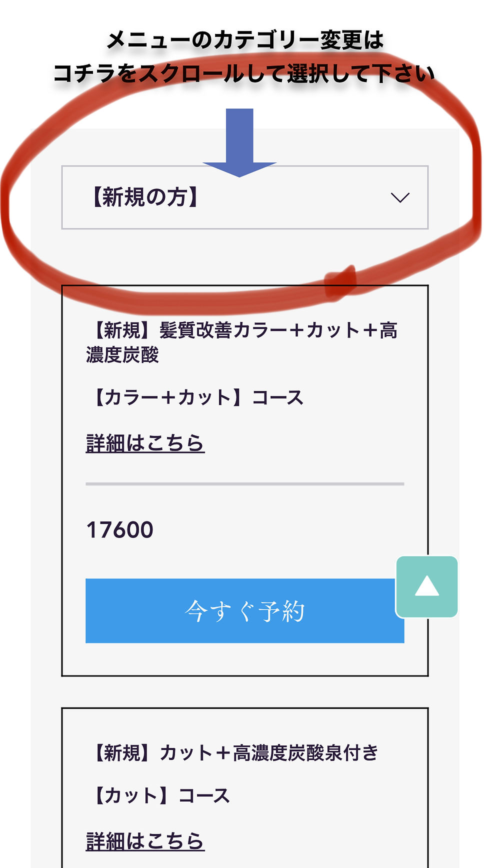Open 詳細はこちら link under カラー+カット コース
Viewport: 490px width, 868px height.
coord(145,443)
